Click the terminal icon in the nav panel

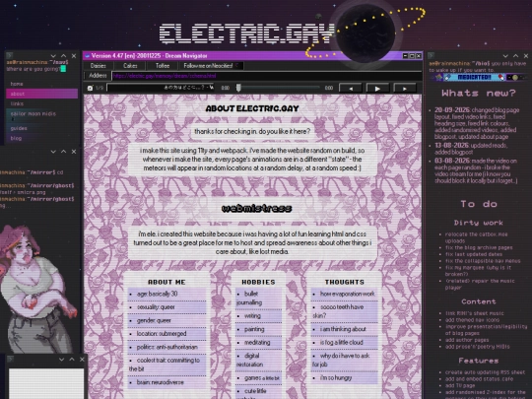click(x=10, y=55)
